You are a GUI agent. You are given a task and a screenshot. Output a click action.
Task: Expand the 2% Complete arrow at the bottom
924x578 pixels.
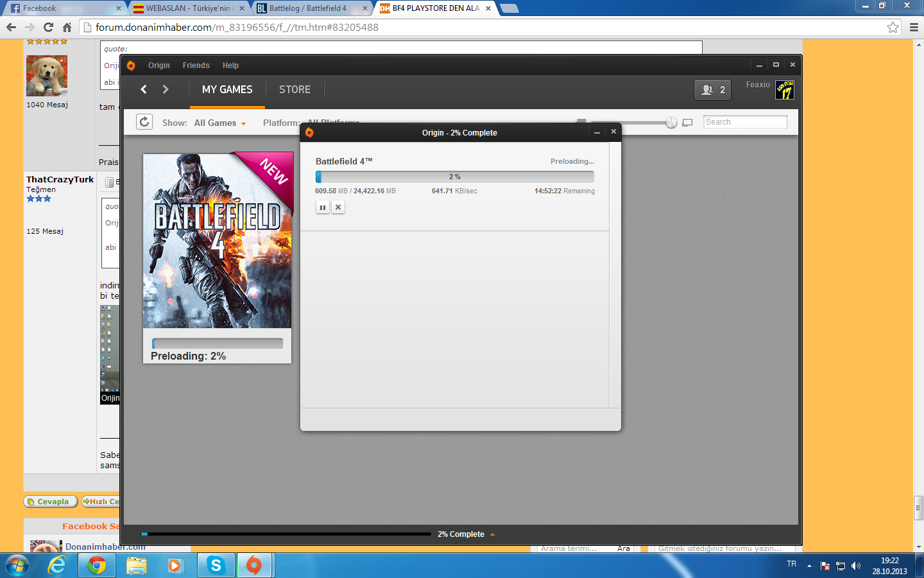click(x=493, y=534)
